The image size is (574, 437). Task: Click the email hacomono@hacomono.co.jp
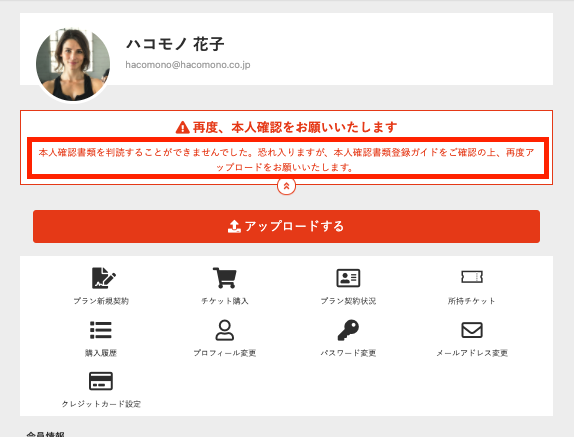click(188, 65)
